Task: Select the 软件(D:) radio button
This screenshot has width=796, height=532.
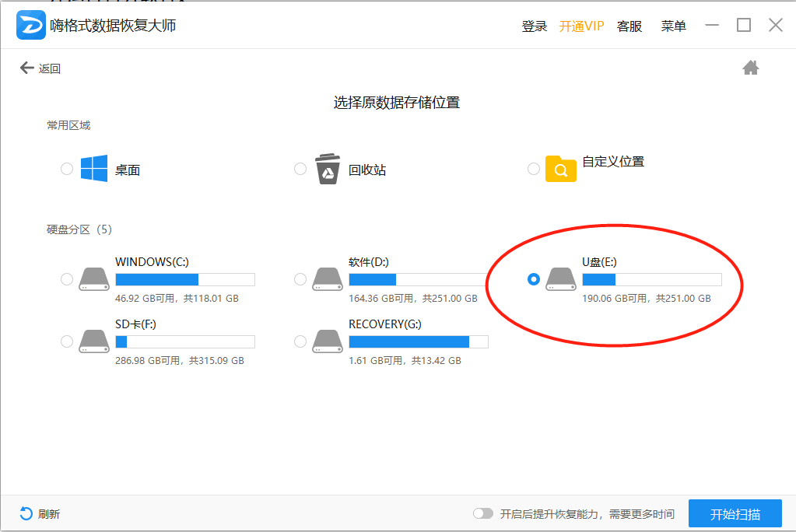Action: click(300, 279)
